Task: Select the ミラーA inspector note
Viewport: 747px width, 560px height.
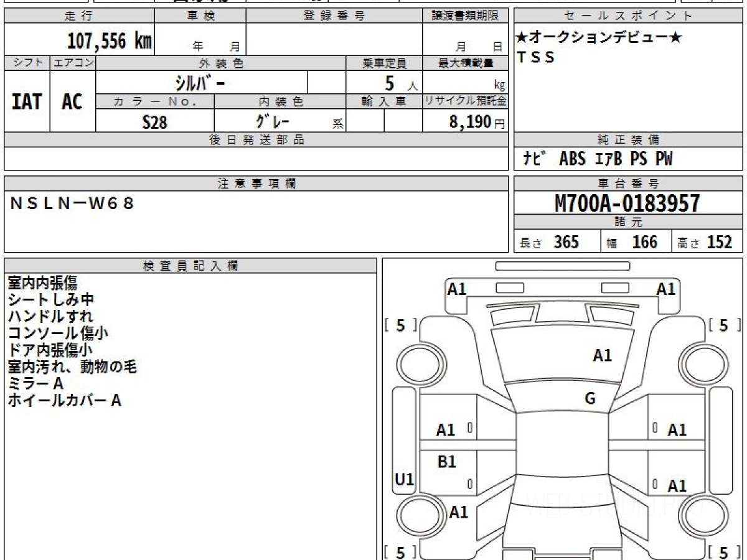Action: point(35,384)
